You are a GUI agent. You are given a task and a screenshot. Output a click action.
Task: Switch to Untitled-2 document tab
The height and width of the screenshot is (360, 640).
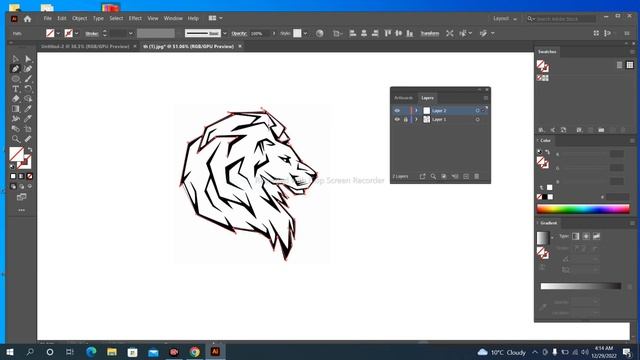pyautogui.click(x=85, y=47)
